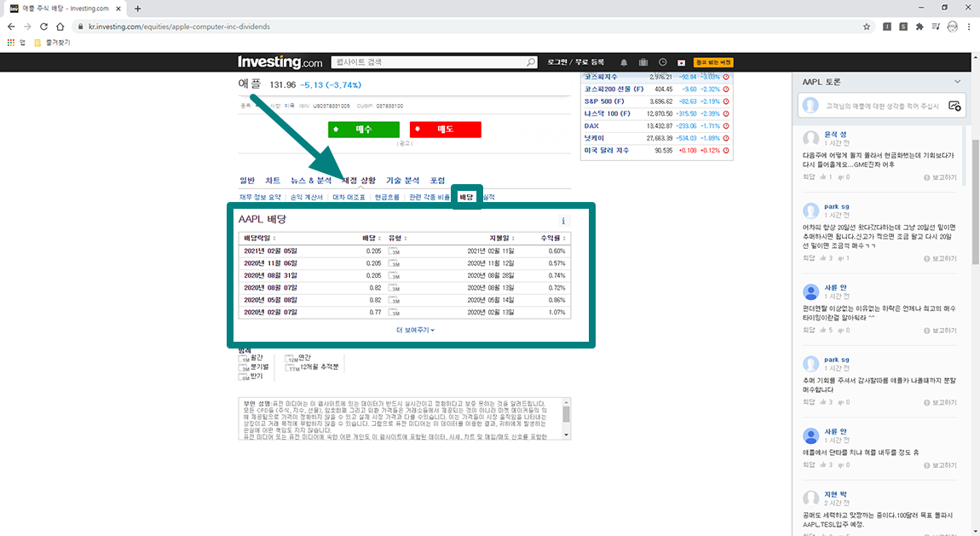Open the 닛케이 index link

click(594, 138)
